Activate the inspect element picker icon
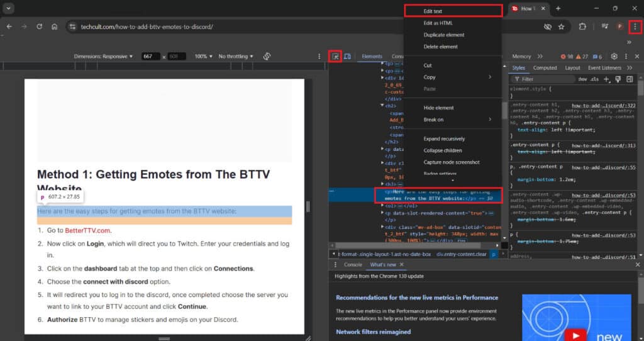 tap(336, 57)
